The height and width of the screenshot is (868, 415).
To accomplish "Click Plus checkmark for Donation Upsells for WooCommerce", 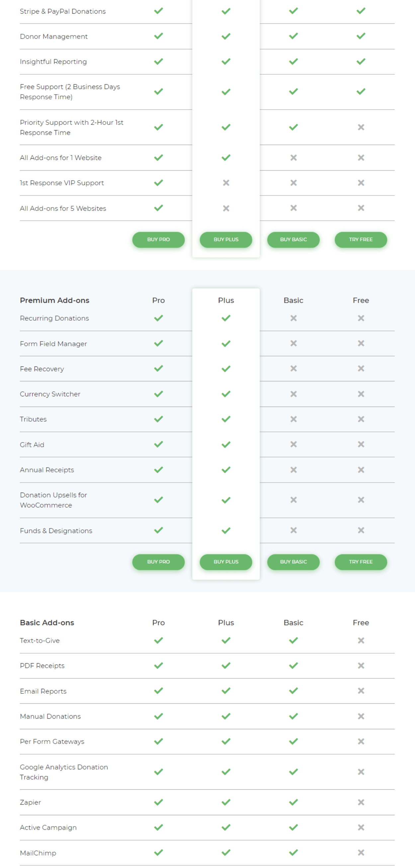I will click(226, 500).
